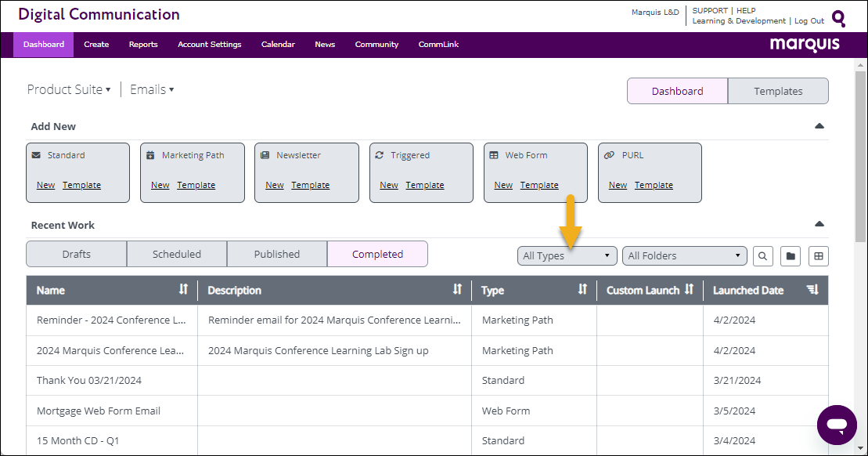Click the Triggered refresh icon
This screenshot has height=456, width=868.
click(379, 155)
